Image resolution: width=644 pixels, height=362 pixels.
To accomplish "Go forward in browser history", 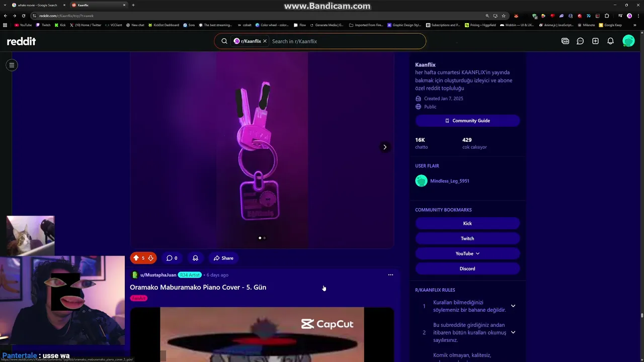I will tap(15, 16).
